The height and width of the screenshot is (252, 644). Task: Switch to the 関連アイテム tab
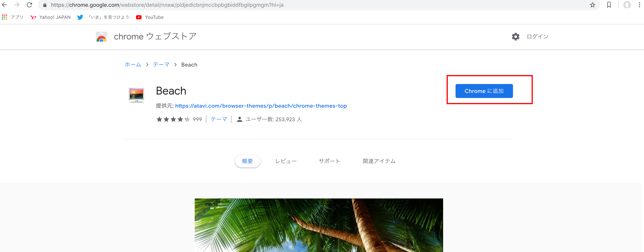tap(379, 161)
